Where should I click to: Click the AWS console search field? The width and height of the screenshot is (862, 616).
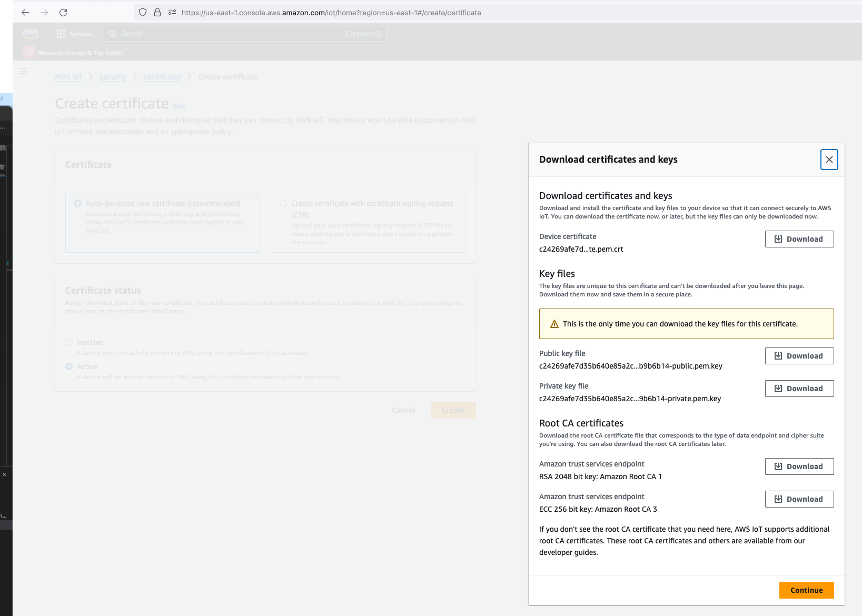pos(244,34)
